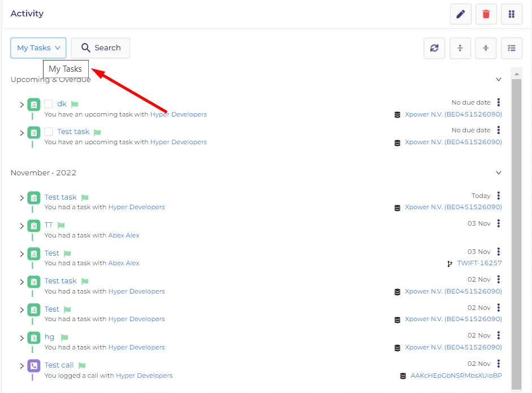Click the red trash delete icon
This screenshot has width=532, height=393.
point(486,14)
